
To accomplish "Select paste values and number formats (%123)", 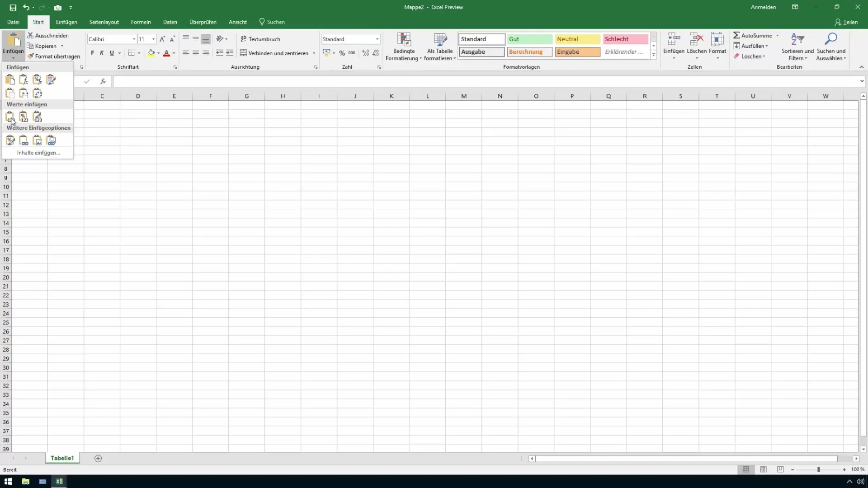I will [x=24, y=117].
